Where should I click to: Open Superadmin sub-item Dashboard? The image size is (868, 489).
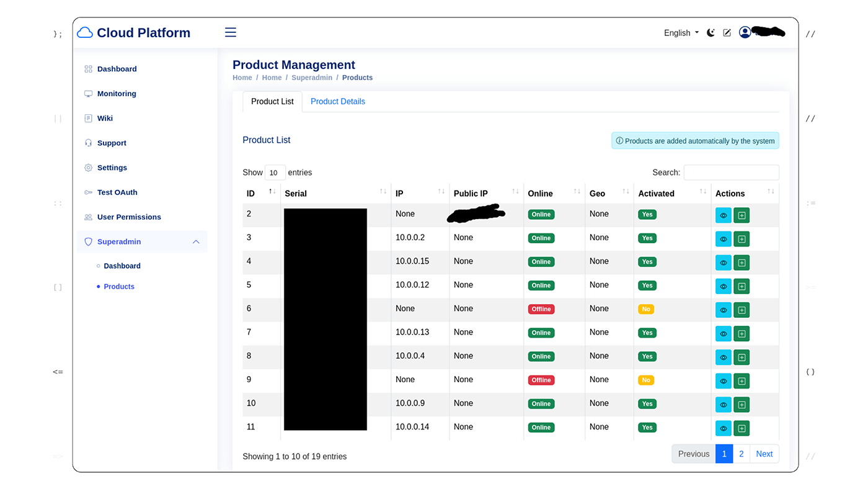[x=122, y=266]
